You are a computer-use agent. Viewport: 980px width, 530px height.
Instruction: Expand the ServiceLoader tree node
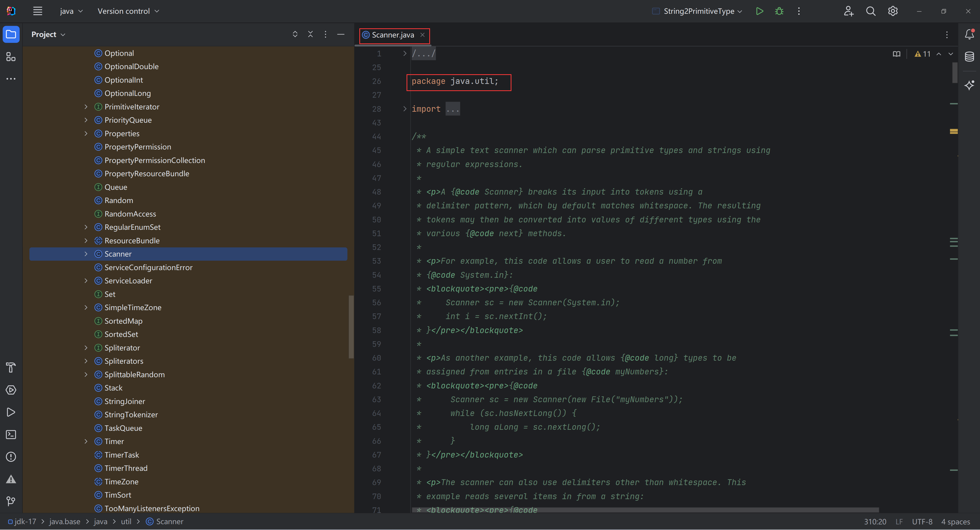coord(86,281)
